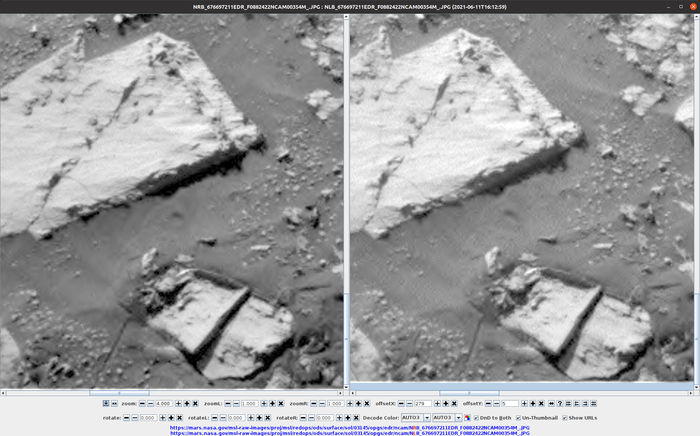Click the thin minus button beside offsetY
Screen dimensions: 700x436
pos(496,403)
